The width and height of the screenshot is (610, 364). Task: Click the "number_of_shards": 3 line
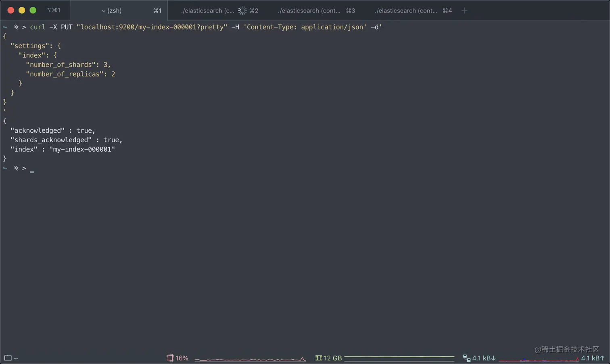coord(68,64)
